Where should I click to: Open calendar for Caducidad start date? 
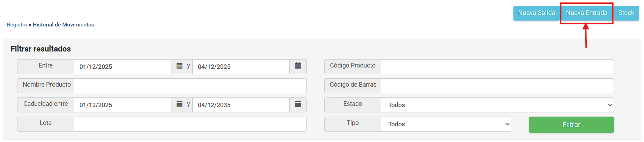(179, 104)
